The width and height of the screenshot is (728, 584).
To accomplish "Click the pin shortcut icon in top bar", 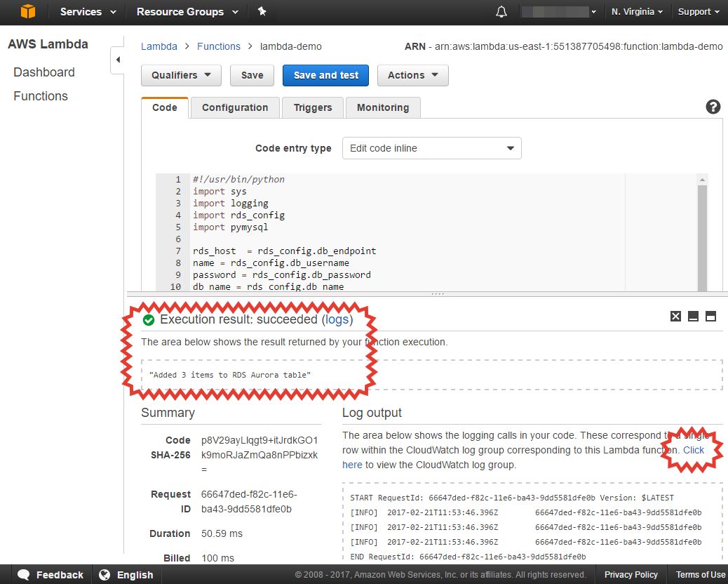I will pyautogui.click(x=262, y=11).
